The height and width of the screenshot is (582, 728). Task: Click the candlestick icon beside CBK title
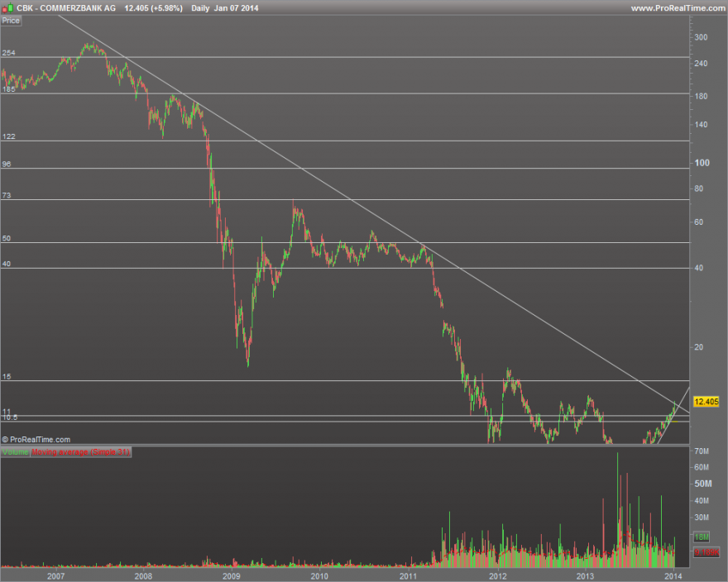click(x=7, y=8)
